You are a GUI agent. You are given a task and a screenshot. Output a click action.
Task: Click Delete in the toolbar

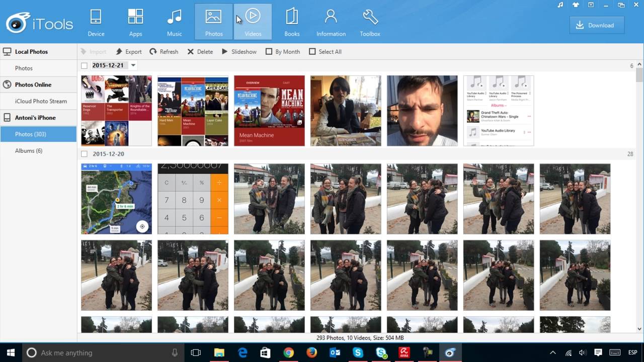coord(200,52)
